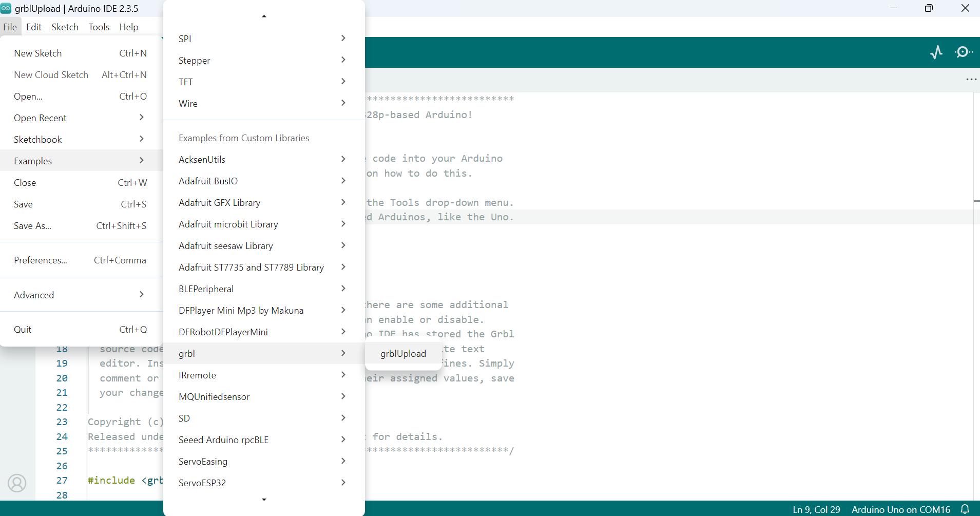Click the scroll-up arrow at examples list top
980x516 pixels.
click(x=264, y=16)
